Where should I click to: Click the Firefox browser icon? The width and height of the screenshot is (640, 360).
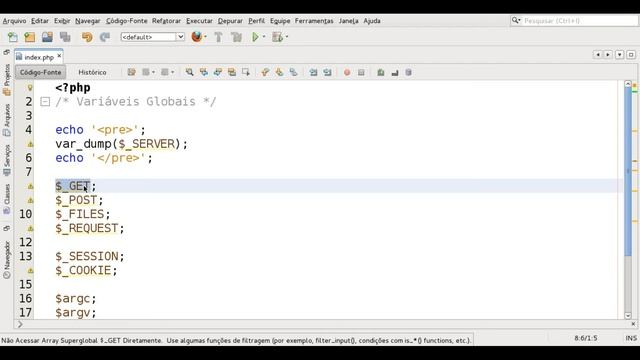coord(197,37)
